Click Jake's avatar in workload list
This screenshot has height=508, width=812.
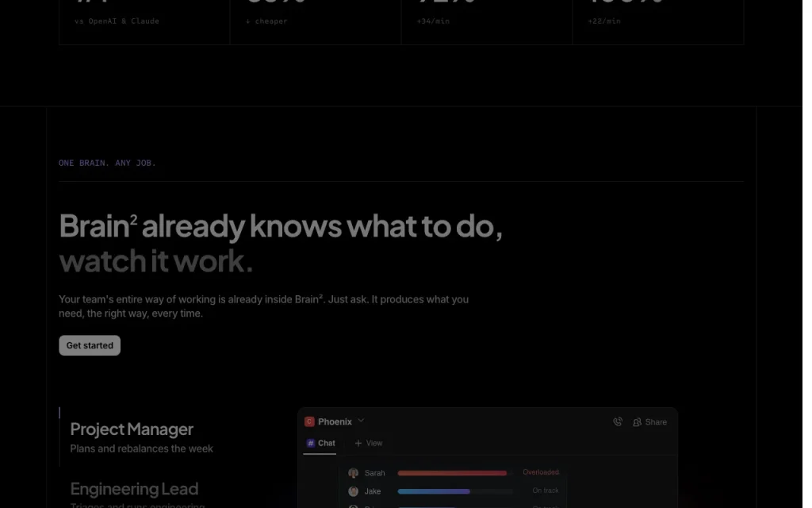353,491
